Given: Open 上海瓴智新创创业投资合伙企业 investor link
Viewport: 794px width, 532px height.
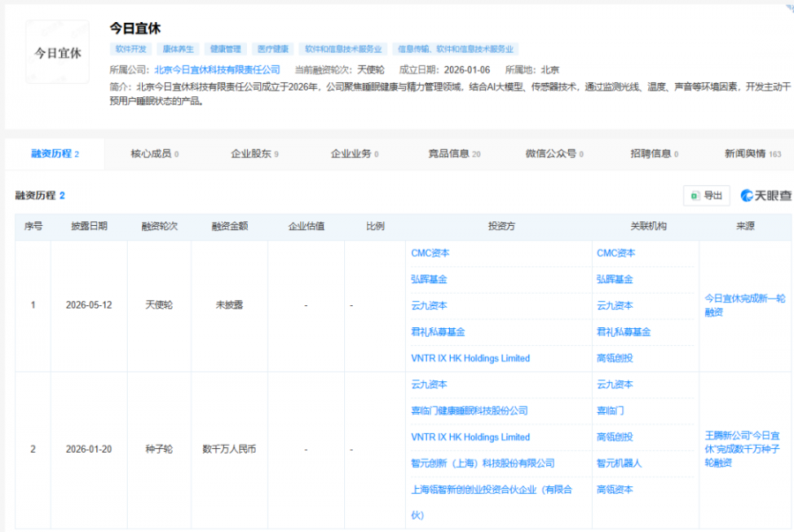Looking at the screenshot, I should tap(491, 502).
